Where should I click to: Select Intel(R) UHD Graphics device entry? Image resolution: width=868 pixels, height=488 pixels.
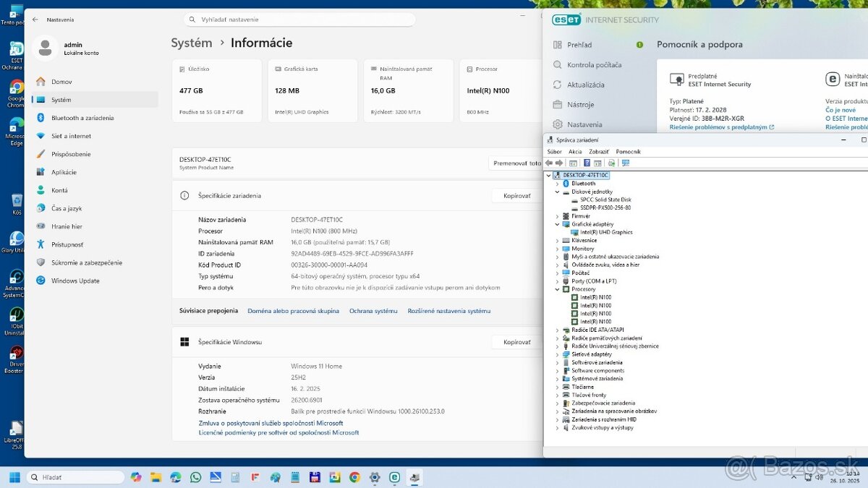pyautogui.click(x=606, y=232)
